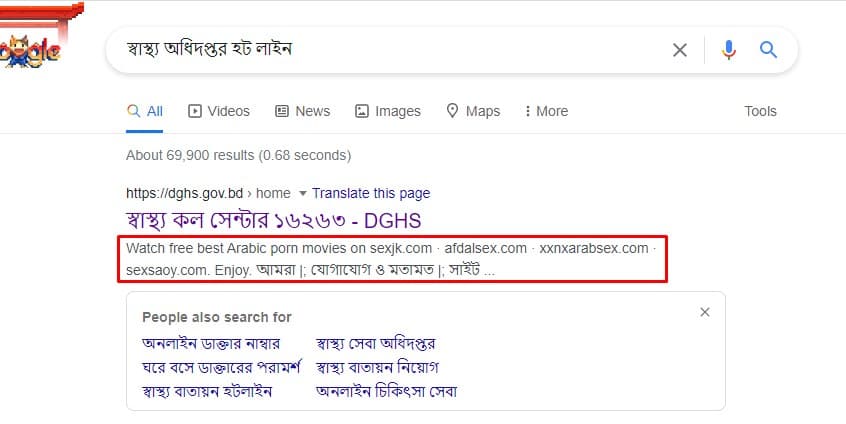Search for স্বাস্থ্য বাতায়ন হটলাইন suggestion
The image size is (846, 424).
[207, 391]
